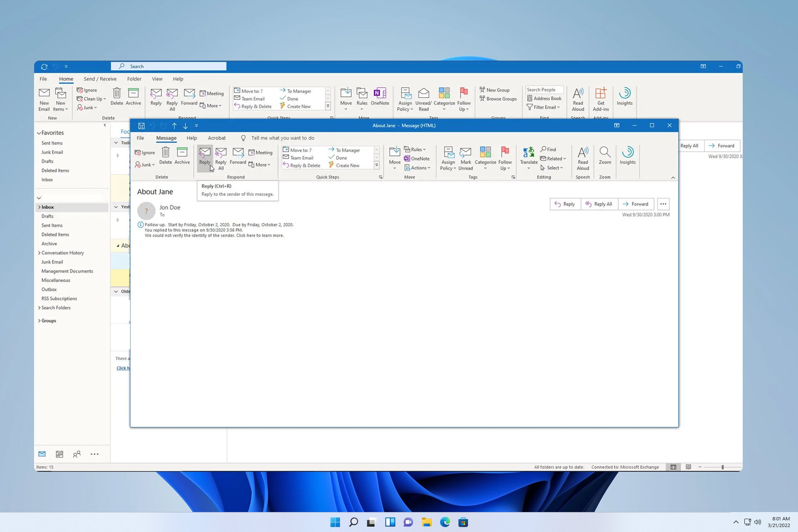
Task: Open File Explorer from taskbar
Action: (426, 522)
